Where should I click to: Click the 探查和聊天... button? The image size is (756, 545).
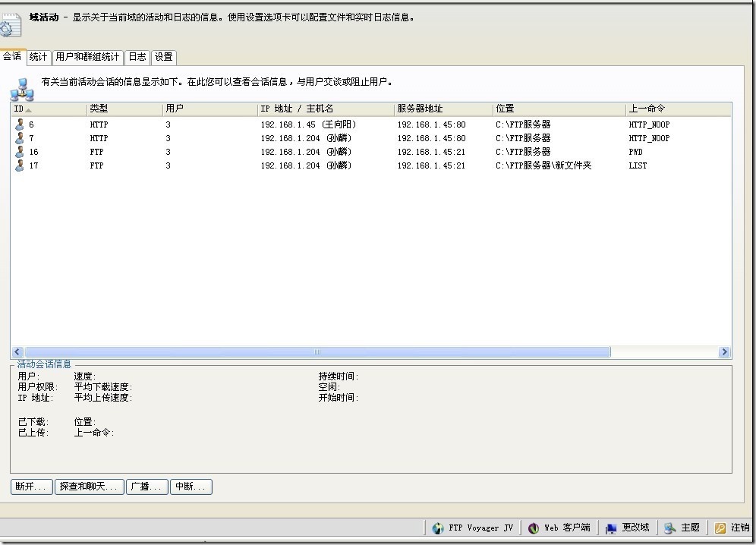pyautogui.click(x=90, y=487)
